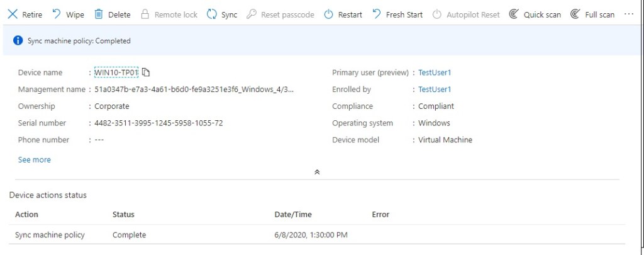Collapse the device details section chevron

[317, 172]
